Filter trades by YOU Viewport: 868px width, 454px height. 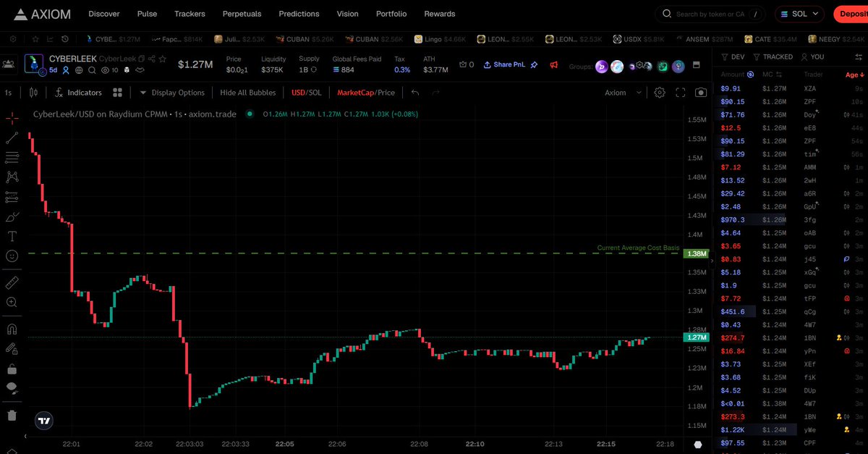tap(812, 56)
